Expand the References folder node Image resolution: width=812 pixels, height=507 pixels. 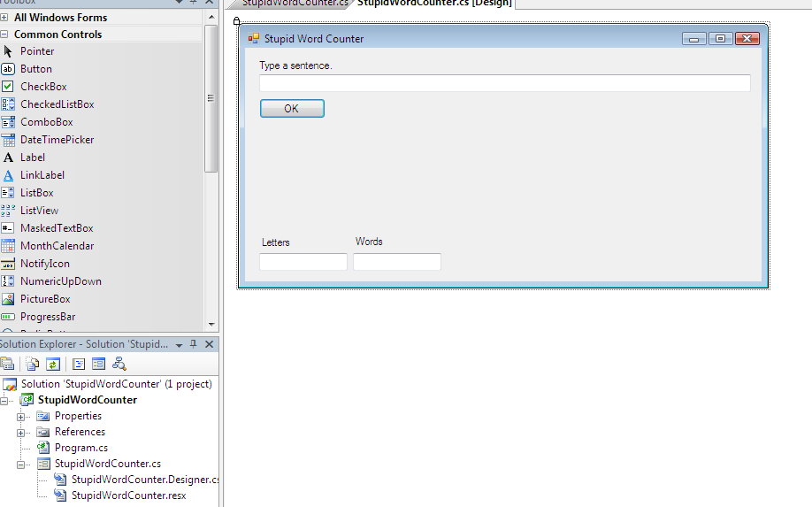click(20, 433)
